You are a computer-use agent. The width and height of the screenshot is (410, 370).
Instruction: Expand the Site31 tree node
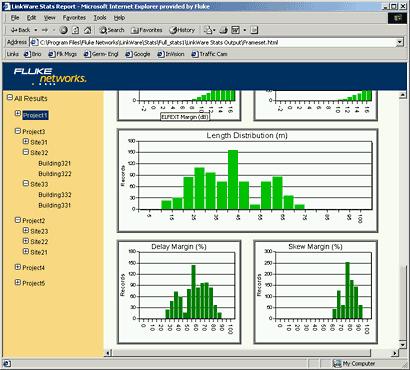pyautogui.click(x=26, y=141)
